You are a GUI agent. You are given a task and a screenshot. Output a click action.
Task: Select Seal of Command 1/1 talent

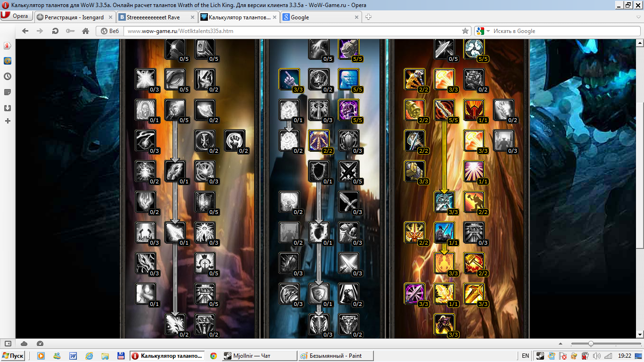474,110
